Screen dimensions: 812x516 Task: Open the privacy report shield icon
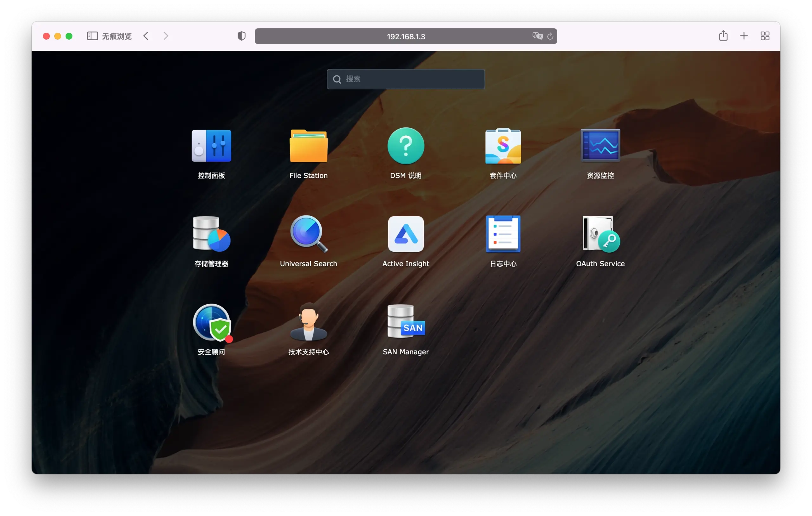241,36
